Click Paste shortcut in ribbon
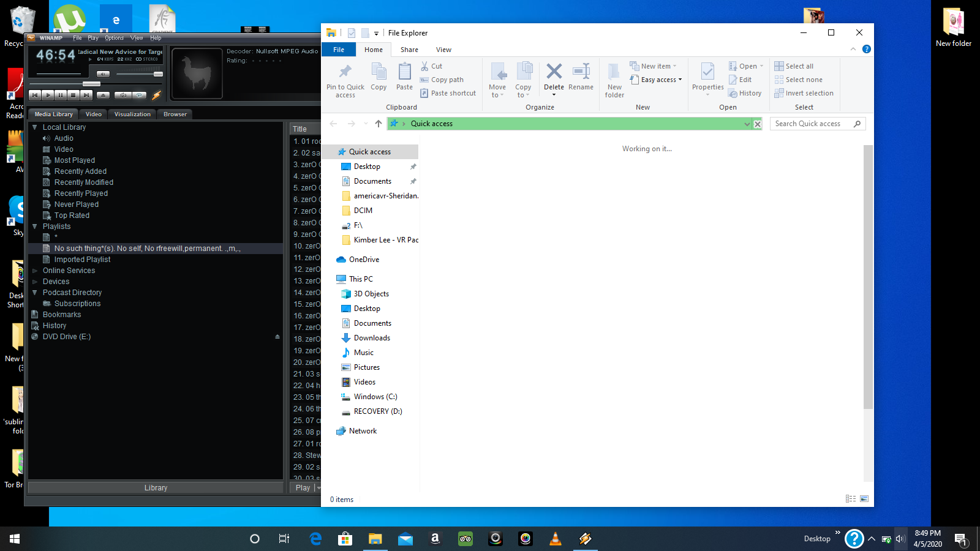This screenshot has width=980, height=551. tap(448, 93)
